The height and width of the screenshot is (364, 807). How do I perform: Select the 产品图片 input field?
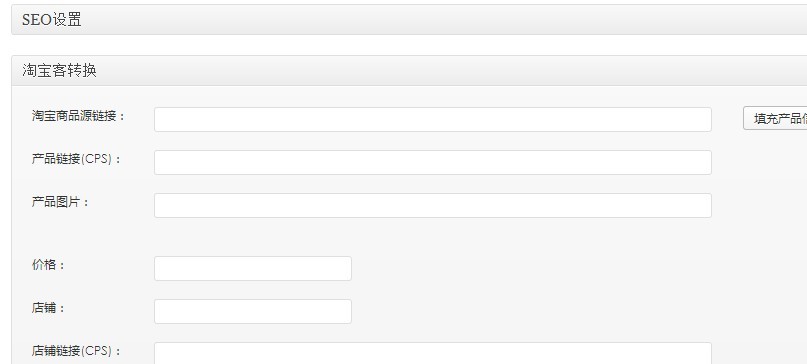coord(433,205)
